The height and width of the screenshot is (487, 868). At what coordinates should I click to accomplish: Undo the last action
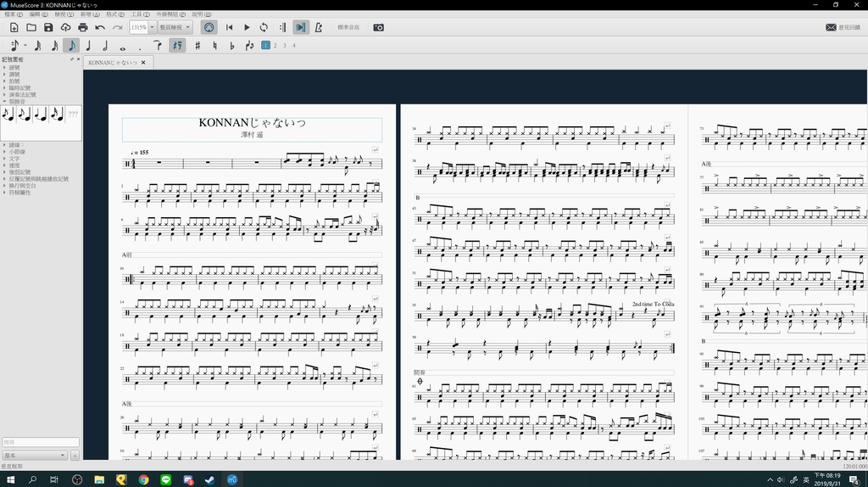pyautogui.click(x=100, y=27)
